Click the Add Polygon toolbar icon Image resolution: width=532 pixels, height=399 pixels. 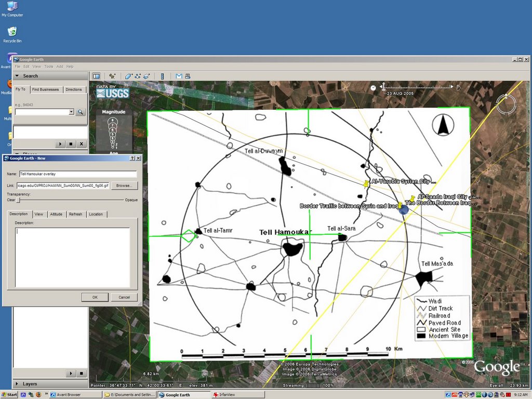(128, 76)
